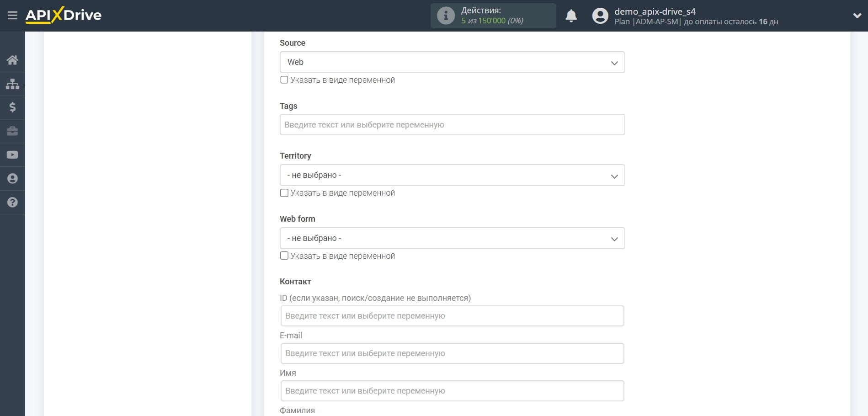Open the user profile sidebar icon
This screenshot has width=868, height=416.
[x=12, y=179]
